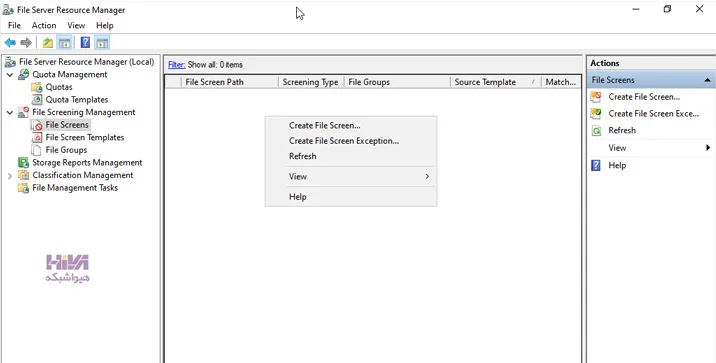Click Help in the Actions pane
This screenshot has height=363, width=716.
(617, 165)
